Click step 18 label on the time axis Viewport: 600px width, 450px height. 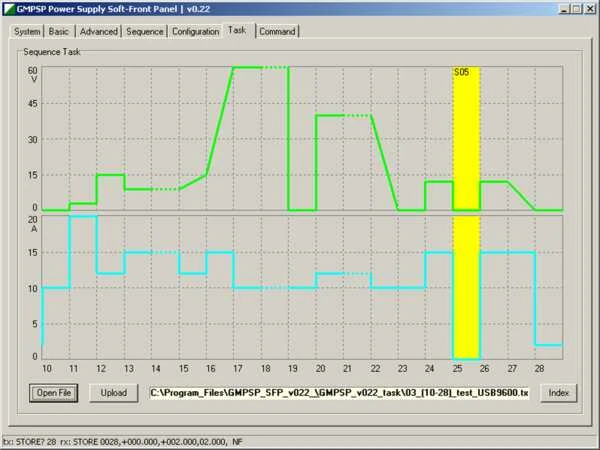266,368
